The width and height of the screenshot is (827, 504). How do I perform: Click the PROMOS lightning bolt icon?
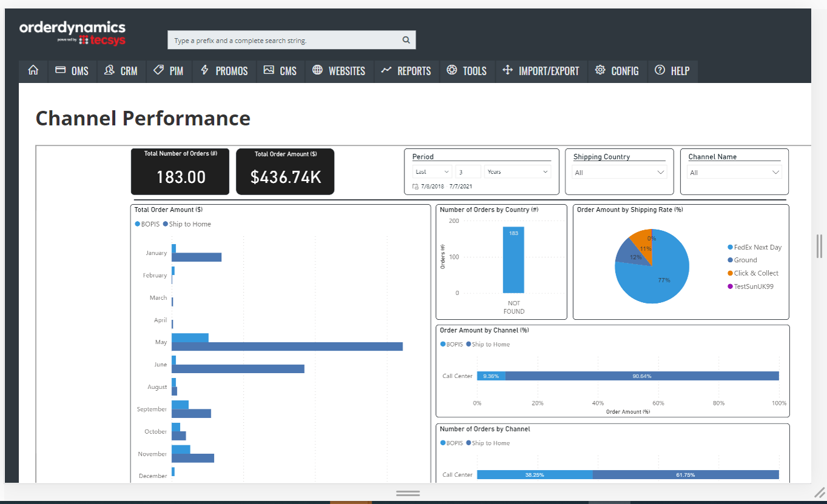pyautogui.click(x=206, y=71)
